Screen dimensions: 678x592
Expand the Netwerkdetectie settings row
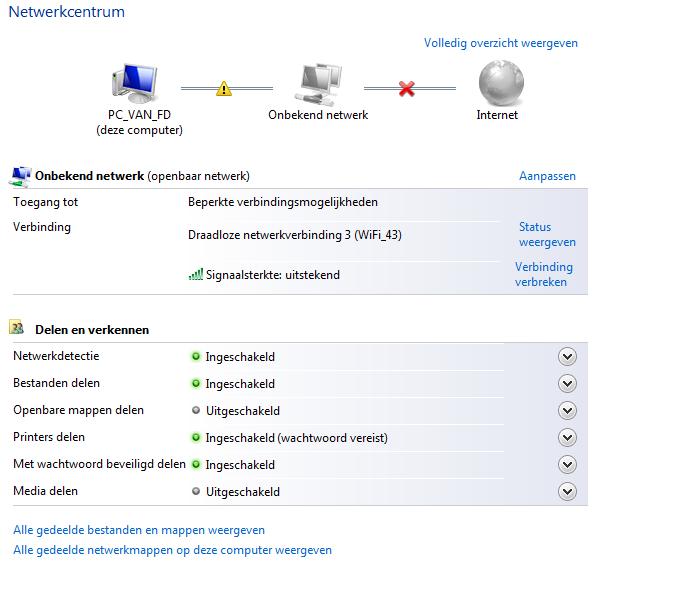[568, 357]
